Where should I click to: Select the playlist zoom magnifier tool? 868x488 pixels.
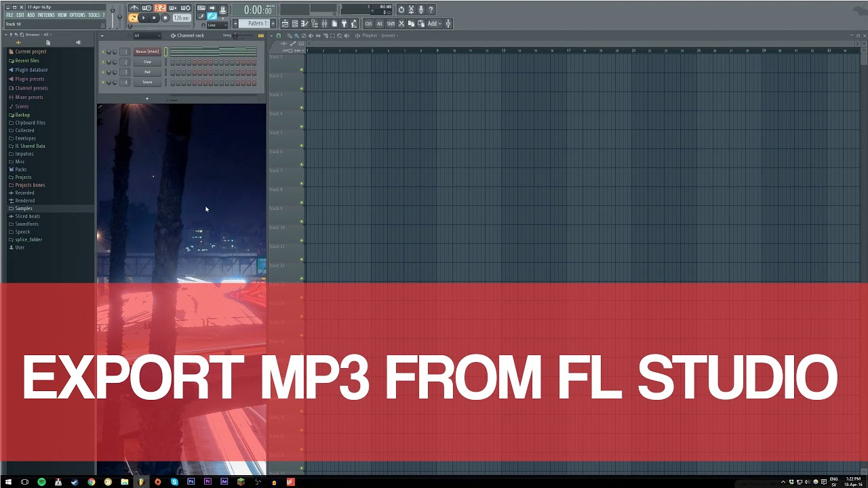tap(339, 35)
